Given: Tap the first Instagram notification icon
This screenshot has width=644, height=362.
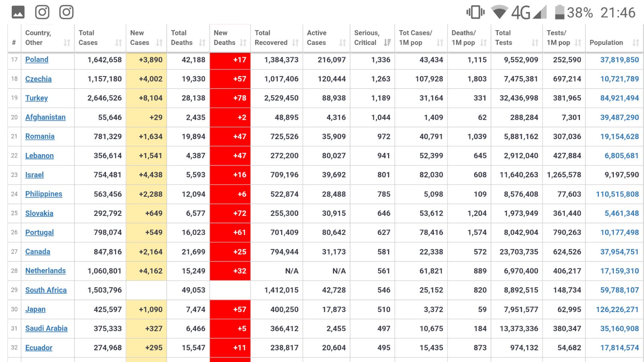Looking at the screenshot, I should pos(42,12).
